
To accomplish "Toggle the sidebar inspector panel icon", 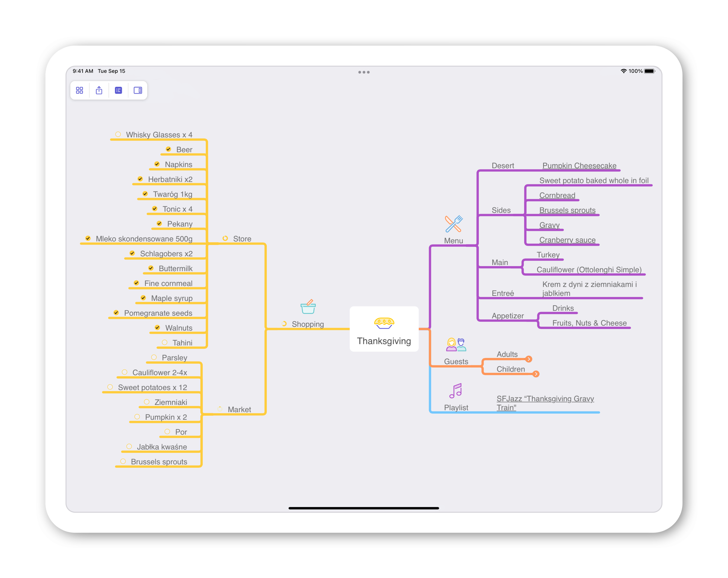I will coord(138,91).
